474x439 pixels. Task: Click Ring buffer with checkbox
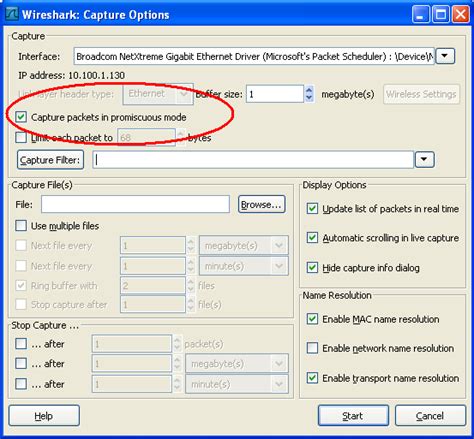click(21, 286)
